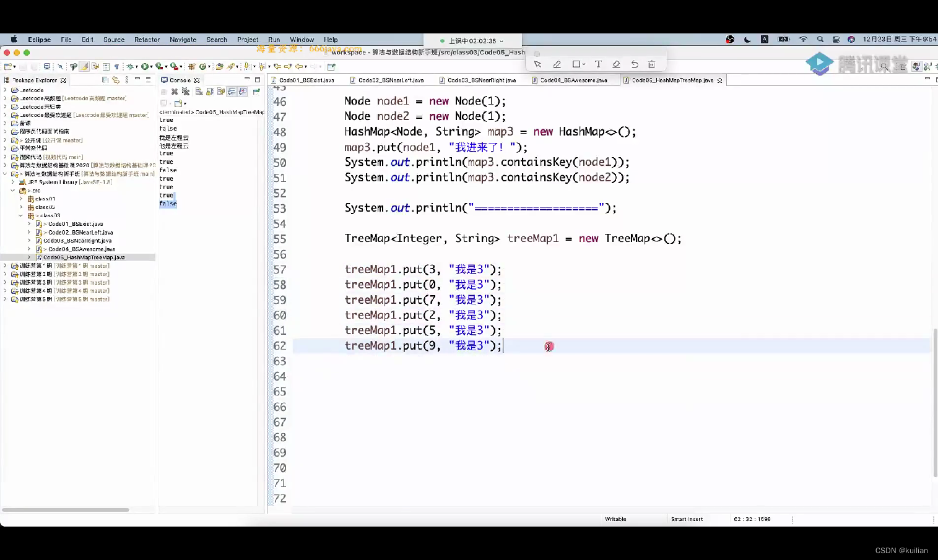The width and height of the screenshot is (938, 560).
Task: Toggle Word Wrap in Console toolbar
Action: click(221, 92)
